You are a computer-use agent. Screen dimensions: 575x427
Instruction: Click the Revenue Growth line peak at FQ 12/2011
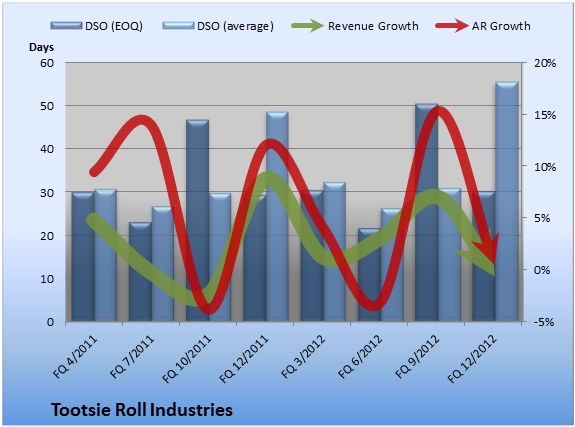pyautogui.click(x=268, y=179)
